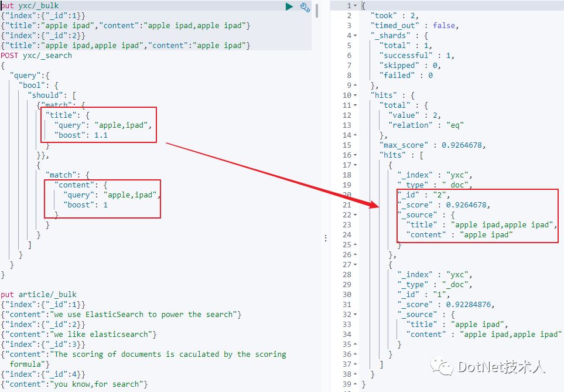Viewport: 564px width, 392px height.
Task: Click the fold marker at response line 38
Action: [x=356, y=374]
